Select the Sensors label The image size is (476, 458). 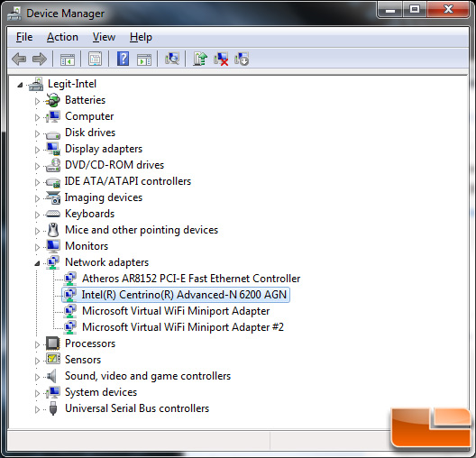click(83, 360)
